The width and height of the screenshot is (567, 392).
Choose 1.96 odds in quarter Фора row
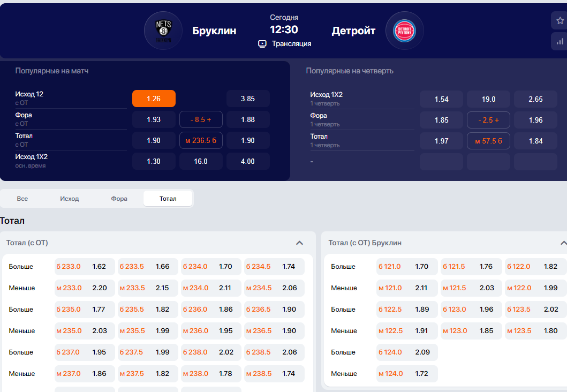click(x=535, y=120)
